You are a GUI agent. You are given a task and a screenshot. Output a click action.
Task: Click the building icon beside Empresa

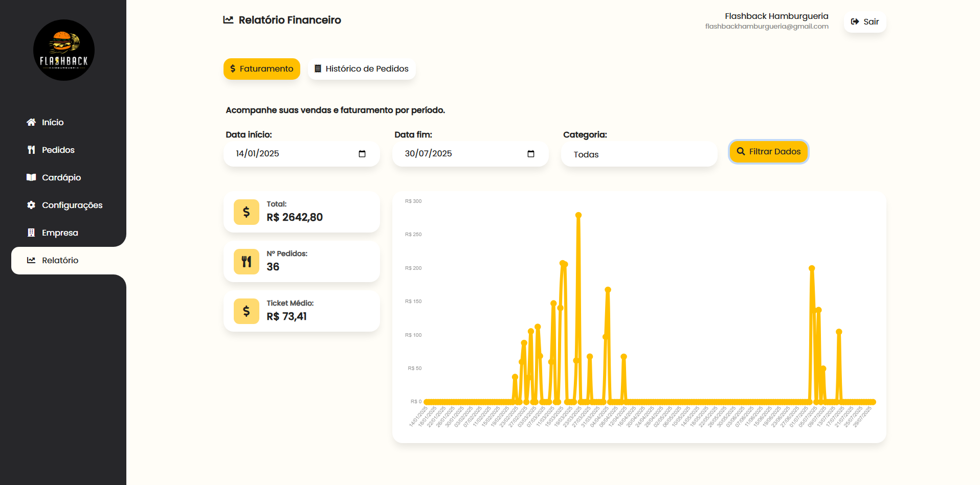point(31,233)
